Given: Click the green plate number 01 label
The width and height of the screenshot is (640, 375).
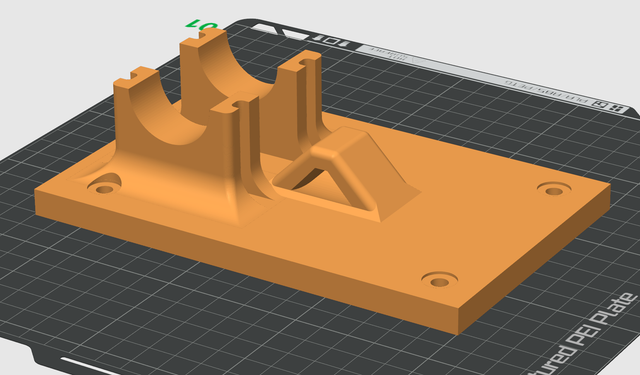Looking at the screenshot, I should (x=202, y=25).
